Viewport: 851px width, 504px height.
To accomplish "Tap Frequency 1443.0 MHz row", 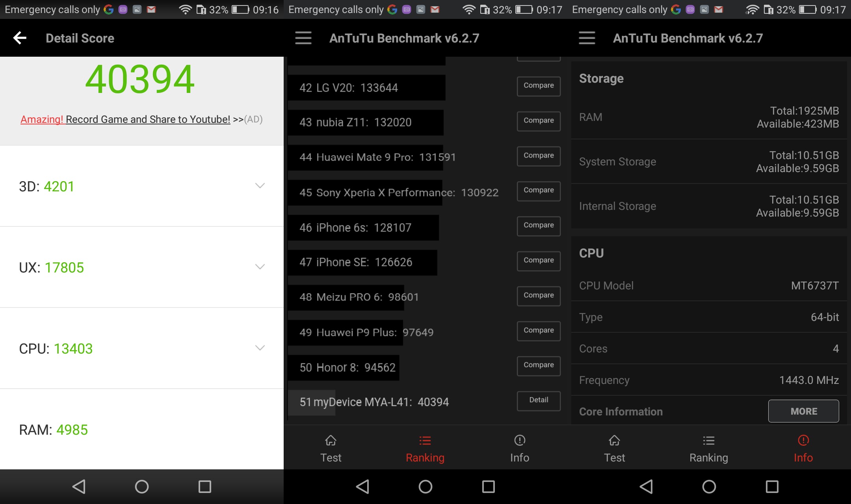I will (709, 380).
